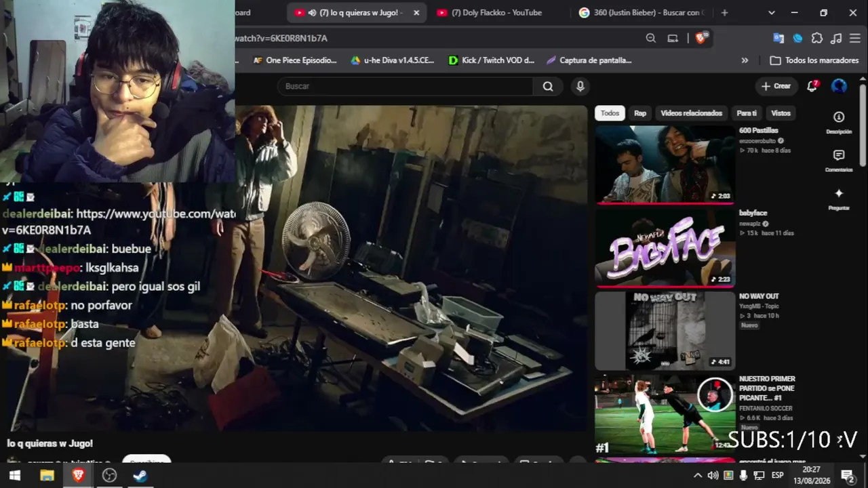This screenshot has width=868, height=488.
Task: Click the zoom magnifier icon in address bar
Action: (651, 38)
